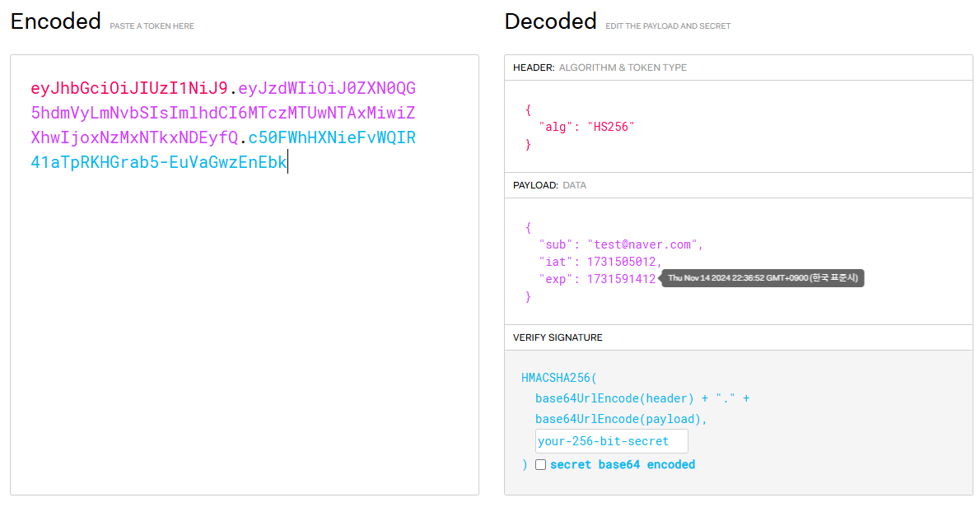
Task: Click the "exp": 1731591412 payload line
Action: pos(597,279)
